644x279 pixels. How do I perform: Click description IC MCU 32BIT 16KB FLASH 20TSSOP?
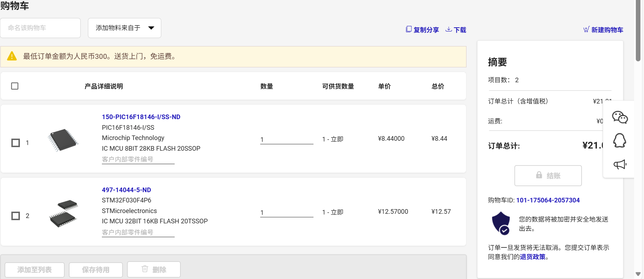pyautogui.click(x=155, y=221)
